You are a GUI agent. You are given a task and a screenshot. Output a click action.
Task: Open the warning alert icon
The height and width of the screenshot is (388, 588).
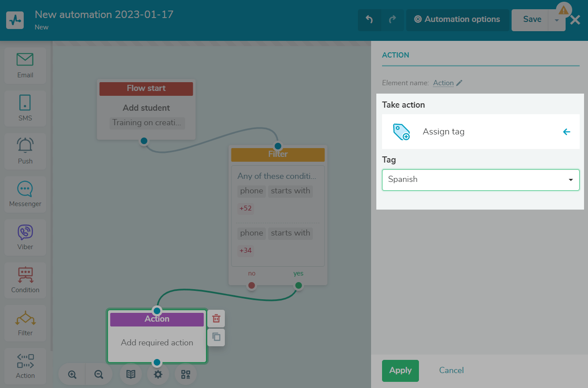point(563,10)
